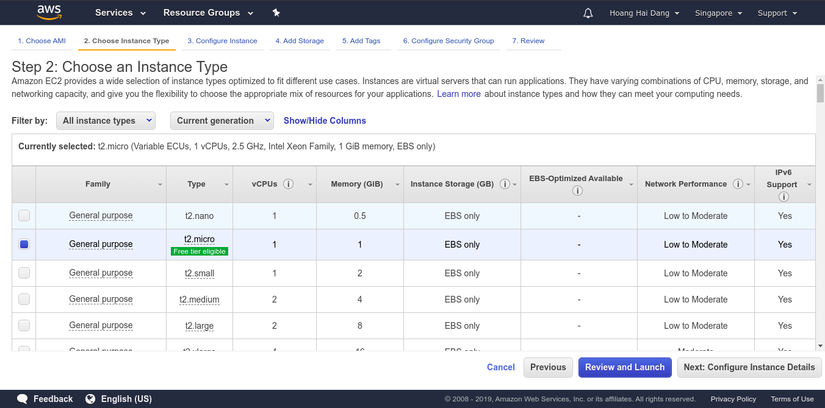Click the AWS logo in header

(x=49, y=12)
